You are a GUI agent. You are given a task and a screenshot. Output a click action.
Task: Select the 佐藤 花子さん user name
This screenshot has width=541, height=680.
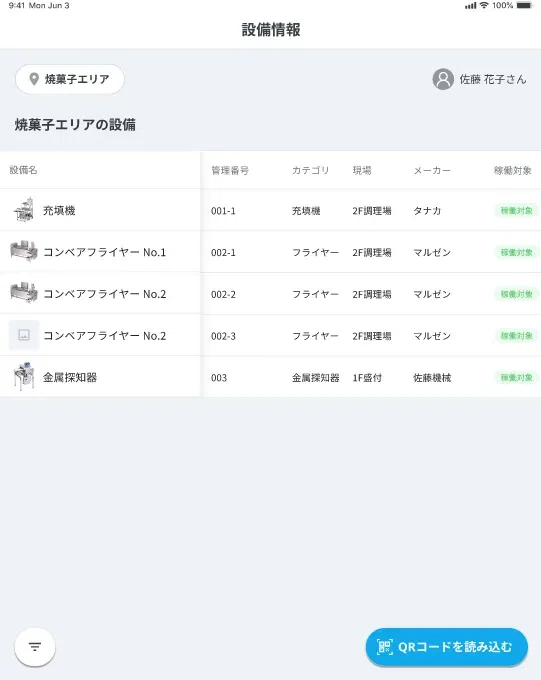[x=493, y=79]
